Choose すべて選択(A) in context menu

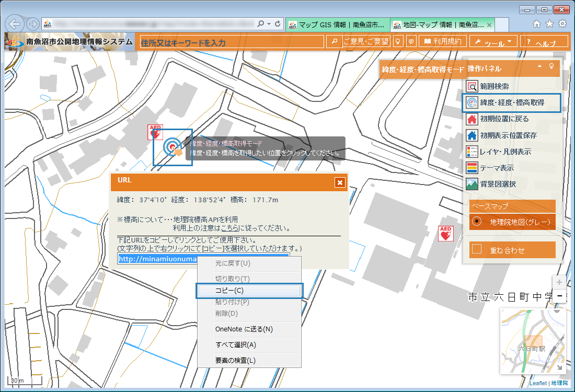coord(249,344)
